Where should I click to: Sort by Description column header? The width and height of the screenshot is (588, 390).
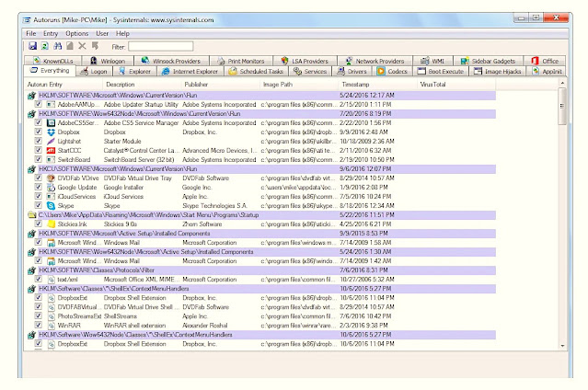[141, 85]
